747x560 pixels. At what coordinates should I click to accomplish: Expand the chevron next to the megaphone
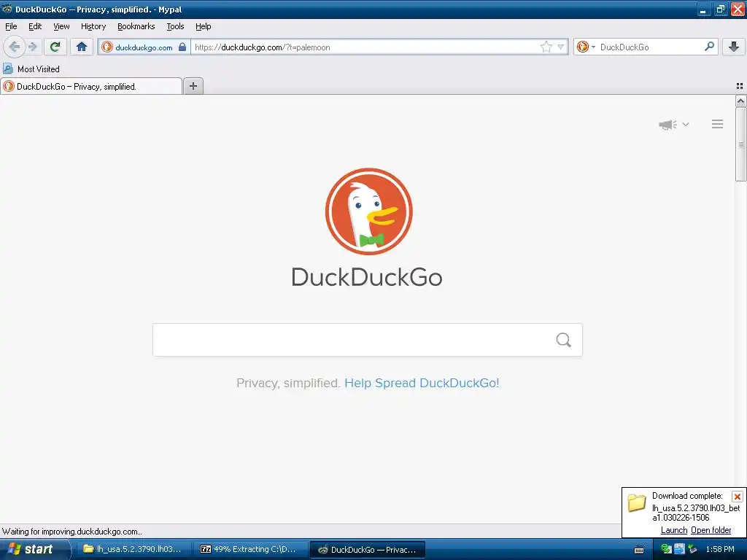pyautogui.click(x=686, y=124)
